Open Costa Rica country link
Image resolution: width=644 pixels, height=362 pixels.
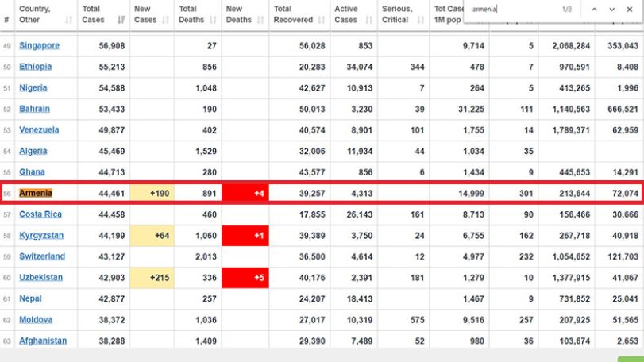point(40,214)
